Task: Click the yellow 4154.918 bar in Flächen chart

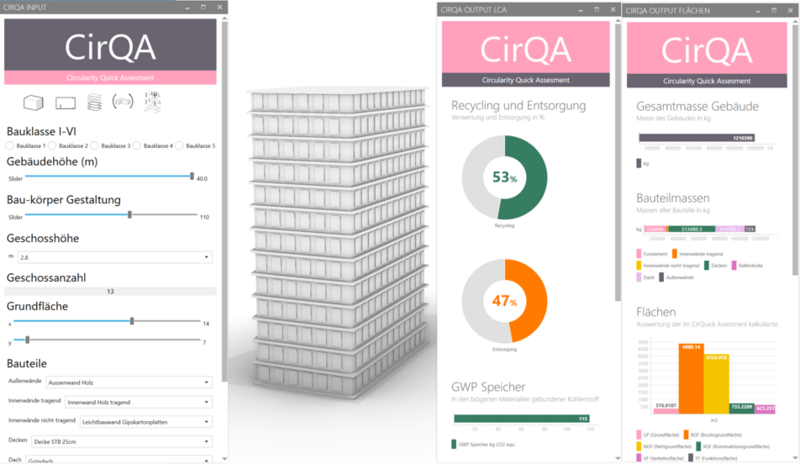Action: pos(716,384)
